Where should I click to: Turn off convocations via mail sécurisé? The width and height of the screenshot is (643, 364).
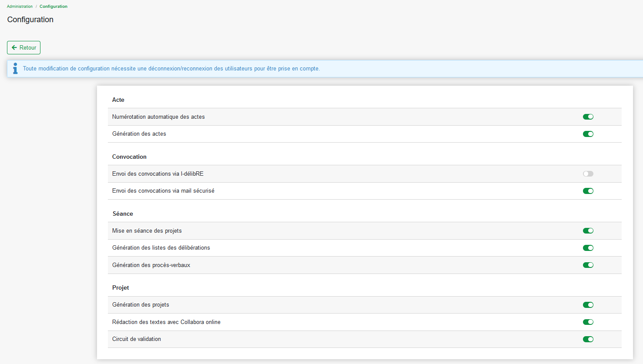588,191
